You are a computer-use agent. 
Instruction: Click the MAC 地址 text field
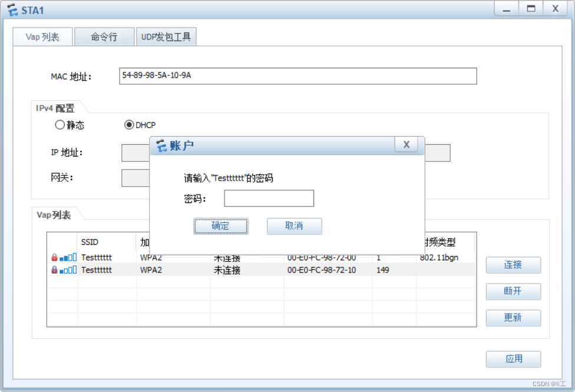tap(298, 76)
